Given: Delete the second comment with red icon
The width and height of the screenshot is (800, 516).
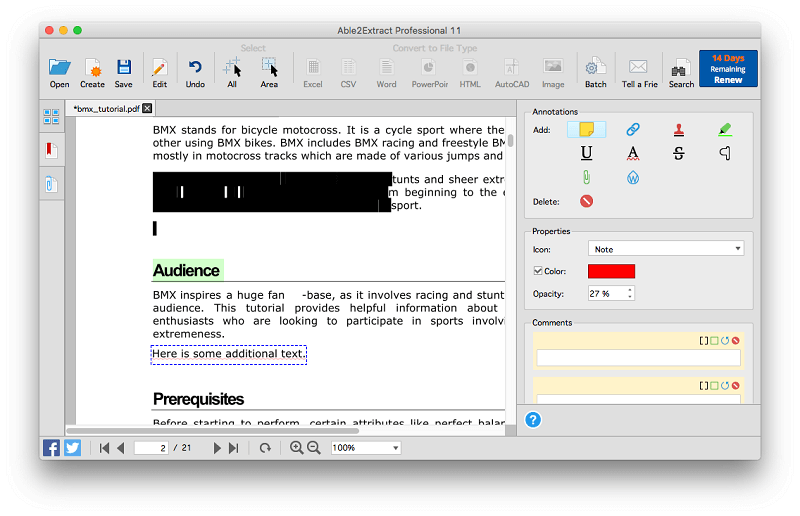Looking at the screenshot, I should (x=736, y=385).
